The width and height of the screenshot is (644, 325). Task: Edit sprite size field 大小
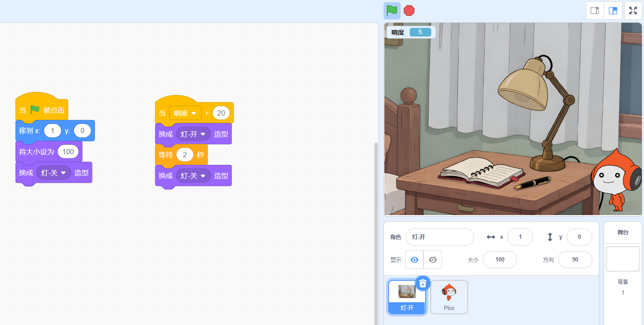[x=500, y=260]
